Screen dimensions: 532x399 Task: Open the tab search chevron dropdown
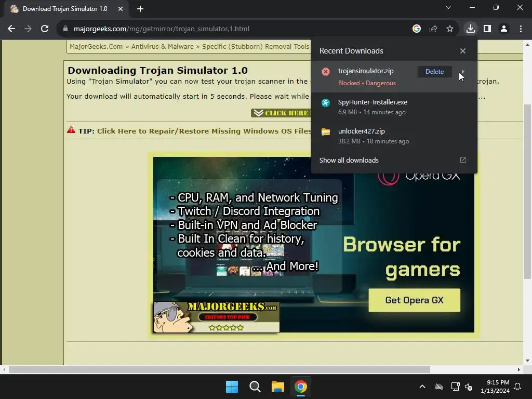coord(448,7)
